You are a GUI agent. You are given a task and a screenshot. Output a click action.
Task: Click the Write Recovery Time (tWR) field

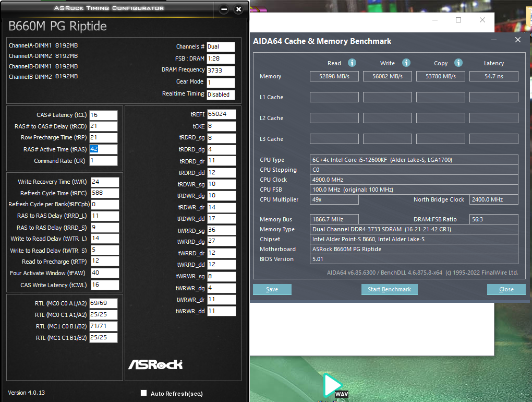click(x=105, y=182)
